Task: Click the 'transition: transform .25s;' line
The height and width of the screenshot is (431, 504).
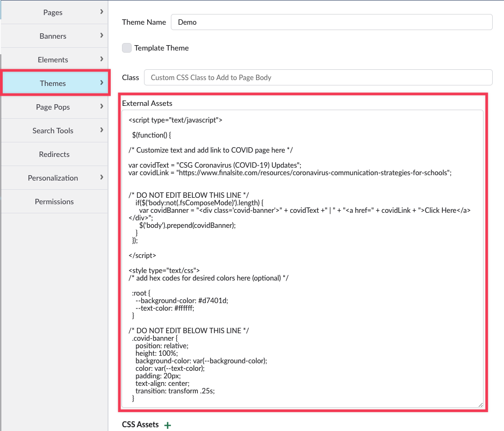Action: click(175, 391)
